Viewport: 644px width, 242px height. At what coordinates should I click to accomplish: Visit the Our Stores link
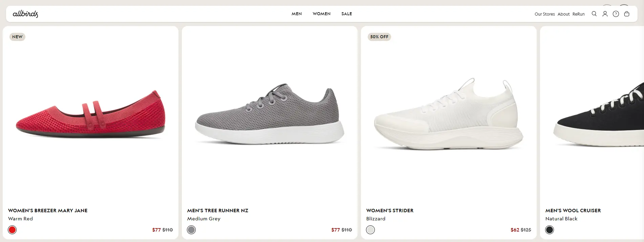[544, 14]
